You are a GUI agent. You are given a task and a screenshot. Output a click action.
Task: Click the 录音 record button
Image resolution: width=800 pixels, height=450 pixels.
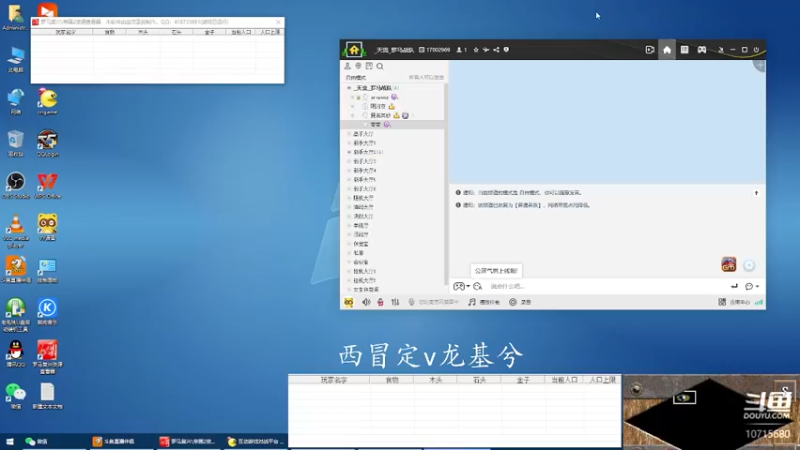(520, 302)
